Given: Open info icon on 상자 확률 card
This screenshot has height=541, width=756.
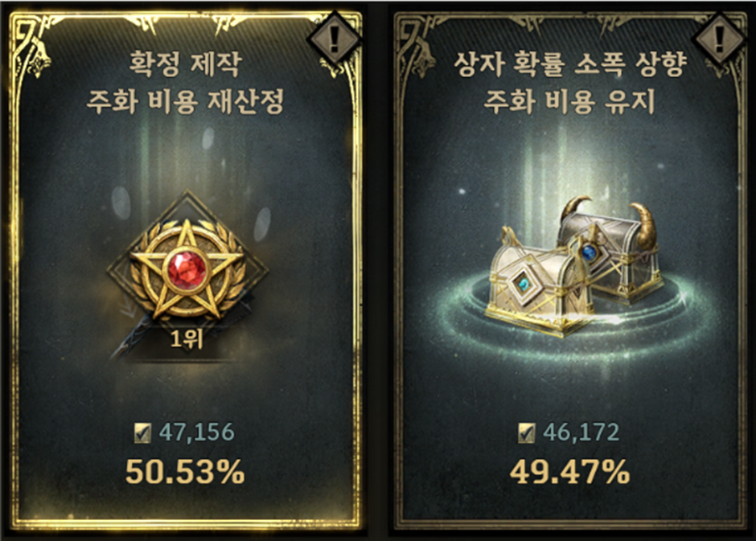Looking at the screenshot, I should point(719,38).
